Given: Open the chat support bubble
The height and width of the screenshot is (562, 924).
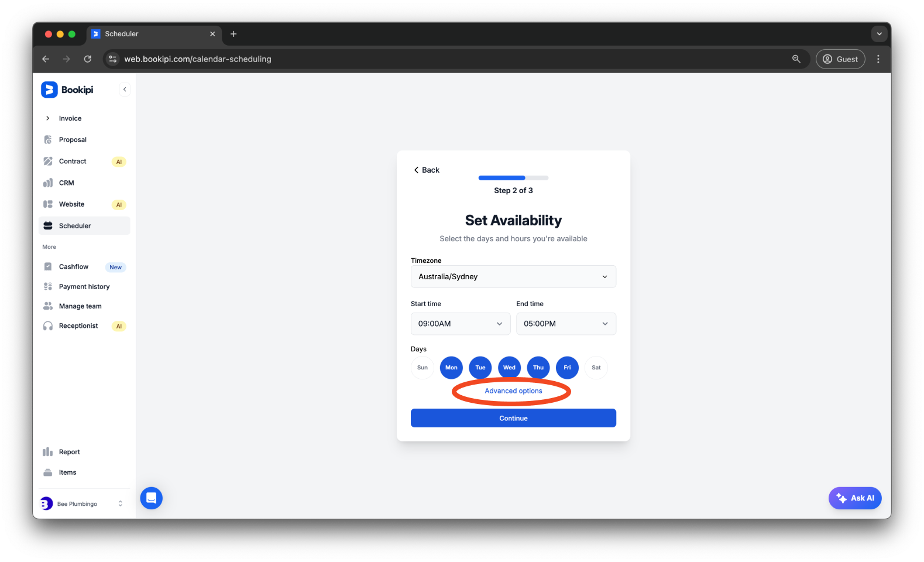Looking at the screenshot, I should [152, 498].
